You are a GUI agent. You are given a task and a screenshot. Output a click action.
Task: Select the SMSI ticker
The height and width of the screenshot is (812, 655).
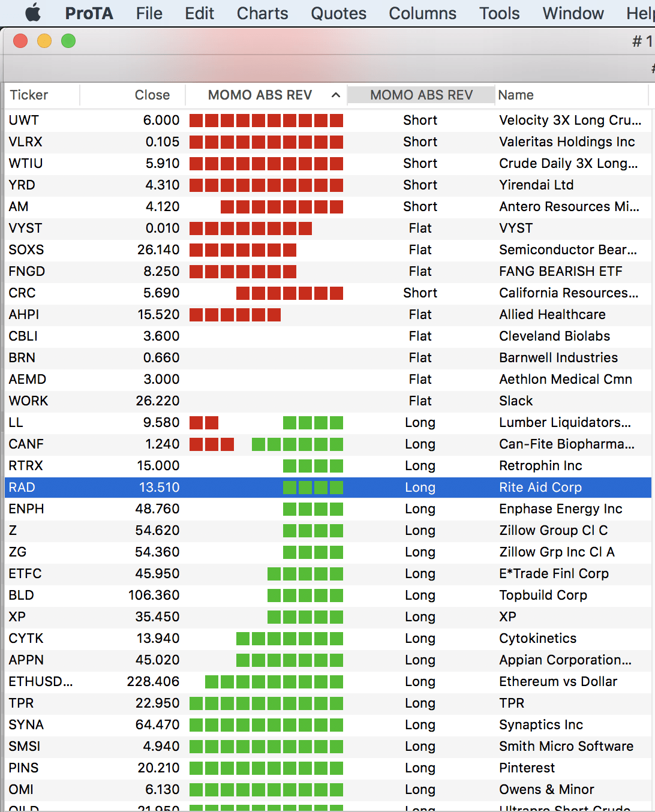click(25, 746)
